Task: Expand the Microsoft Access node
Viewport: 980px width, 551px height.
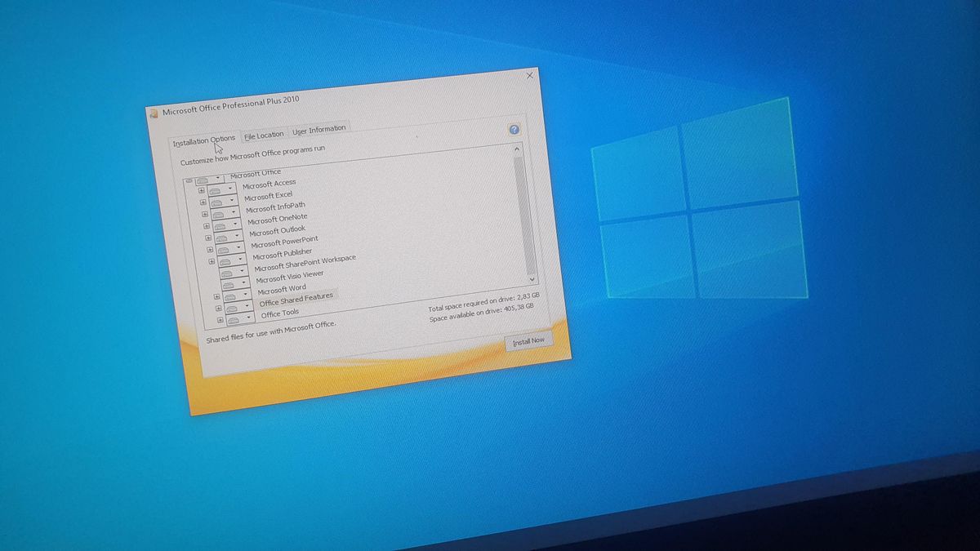Action: click(x=202, y=190)
